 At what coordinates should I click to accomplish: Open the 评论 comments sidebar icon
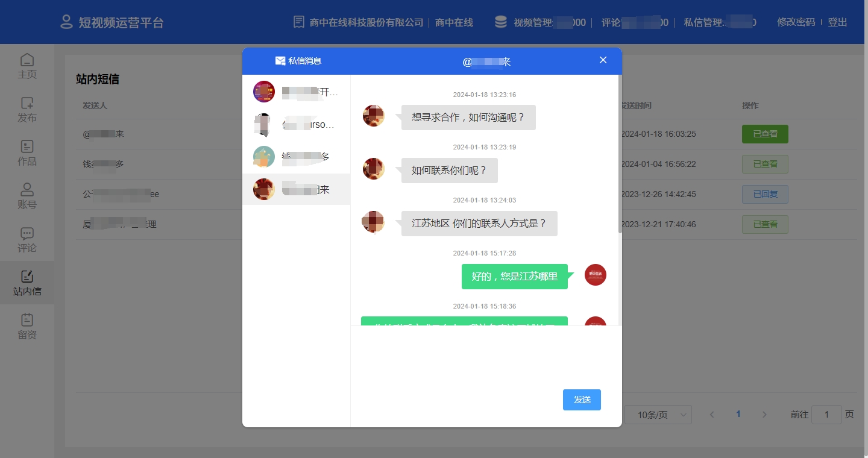27,234
